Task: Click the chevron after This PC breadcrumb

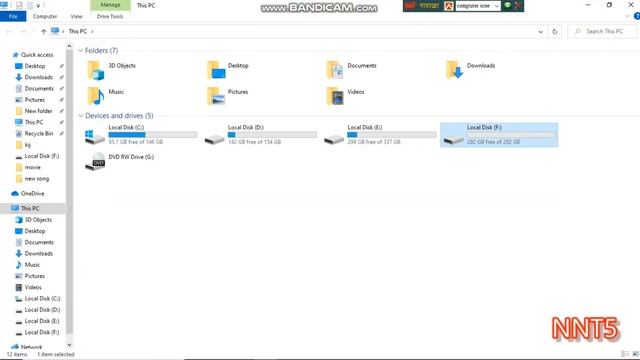Action: click(92, 31)
